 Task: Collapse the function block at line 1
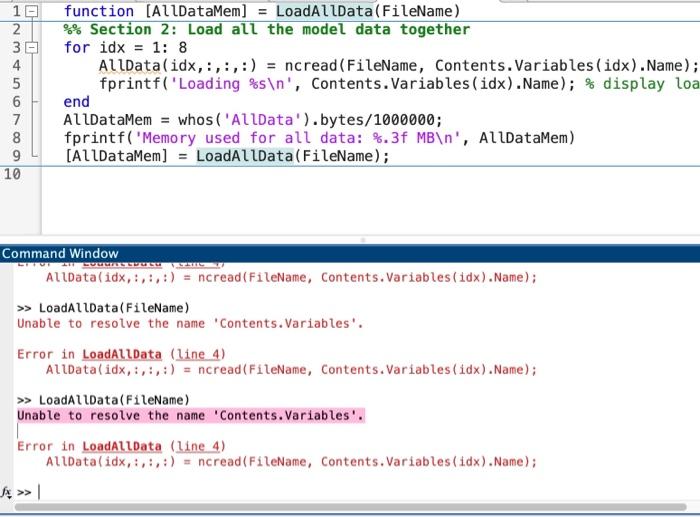pos(31,12)
